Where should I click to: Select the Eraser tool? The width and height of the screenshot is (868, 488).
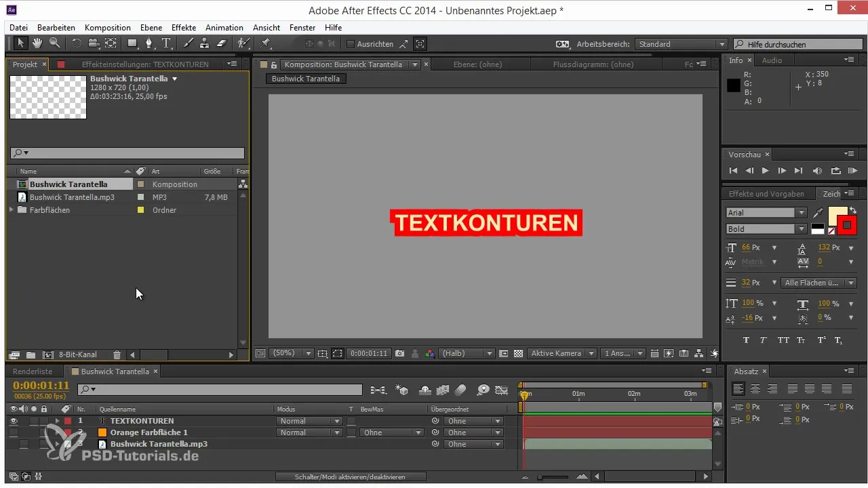(x=221, y=43)
